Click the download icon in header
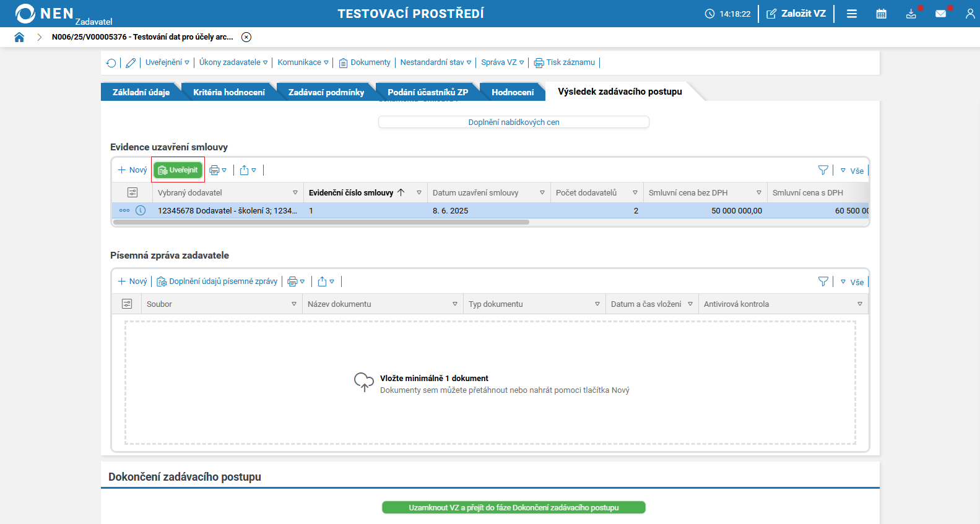The height and width of the screenshot is (524, 980). 911,14
